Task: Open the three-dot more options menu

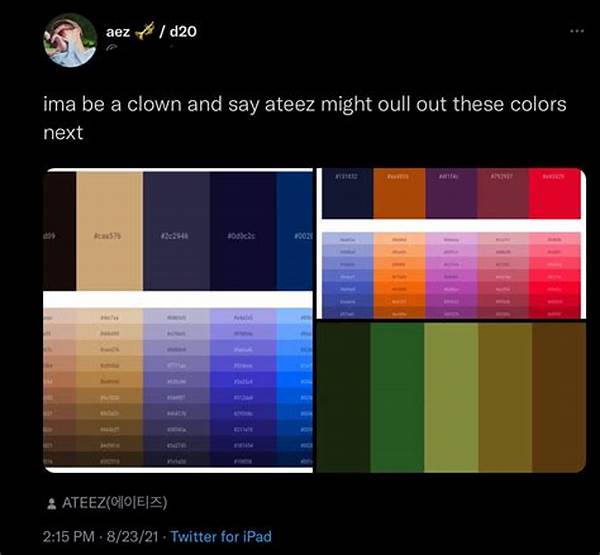Action: (x=577, y=31)
